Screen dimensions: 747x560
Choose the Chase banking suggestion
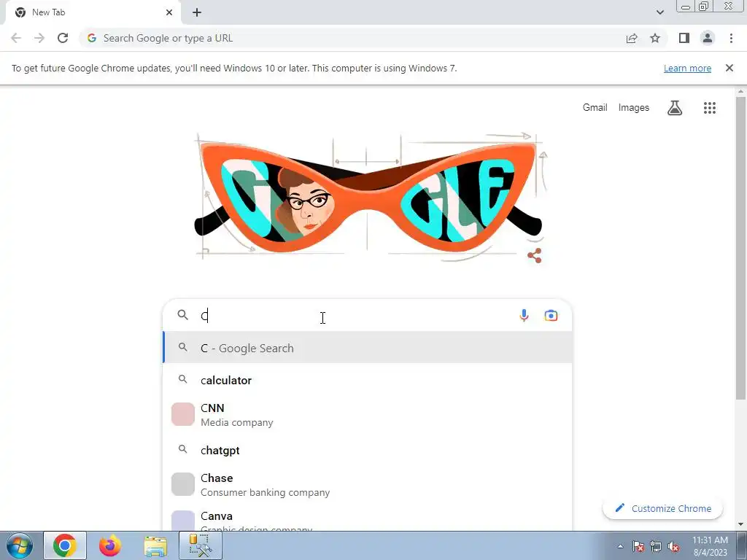click(x=368, y=485)
